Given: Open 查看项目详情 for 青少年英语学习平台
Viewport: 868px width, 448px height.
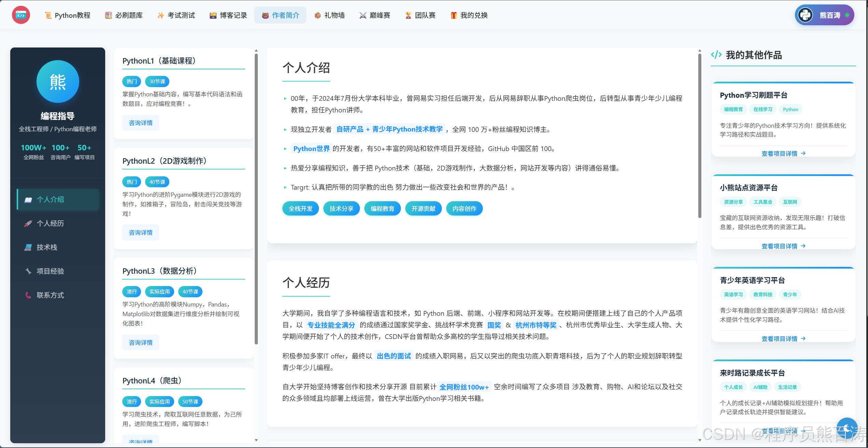Looking at the screenshot, I should 783,339.
